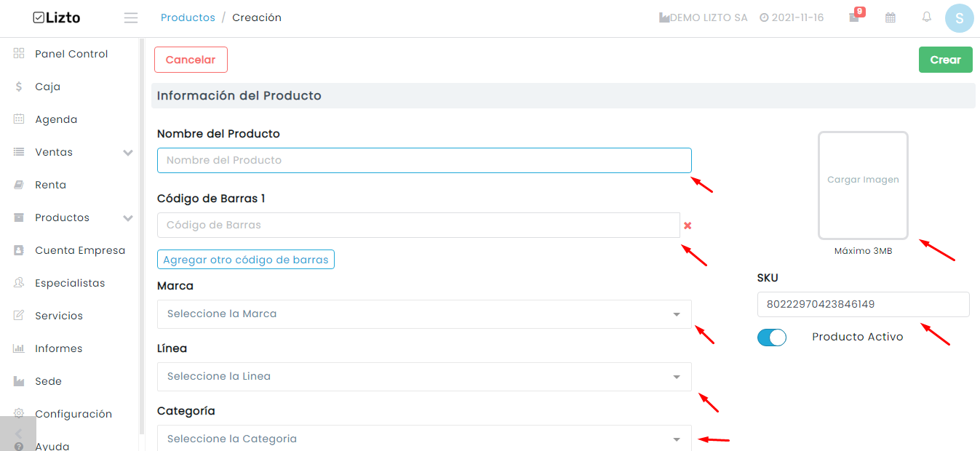Open the user avatar S

[960, 18]
